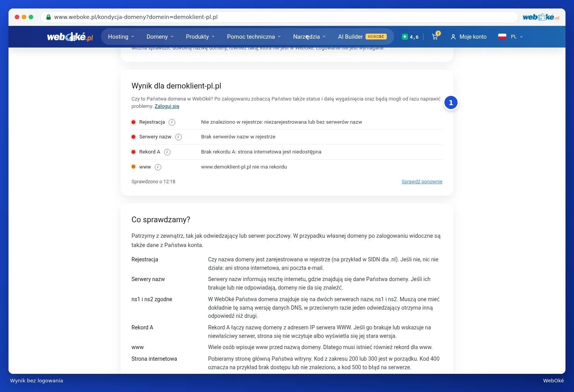Open the shopping cart icon
This screenshot has width=574, height=392.
(x=435, y=37)
